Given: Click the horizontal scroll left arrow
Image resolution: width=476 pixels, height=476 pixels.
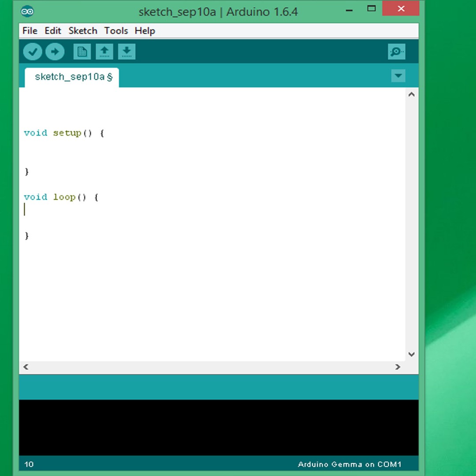Looking at the screenshot, I should (x=26, y=367).
